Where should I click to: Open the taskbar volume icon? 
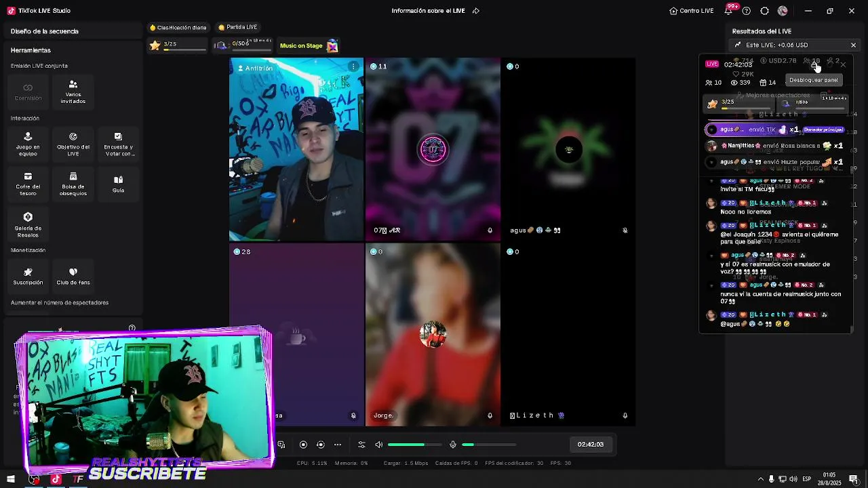[x=793, y=479]
